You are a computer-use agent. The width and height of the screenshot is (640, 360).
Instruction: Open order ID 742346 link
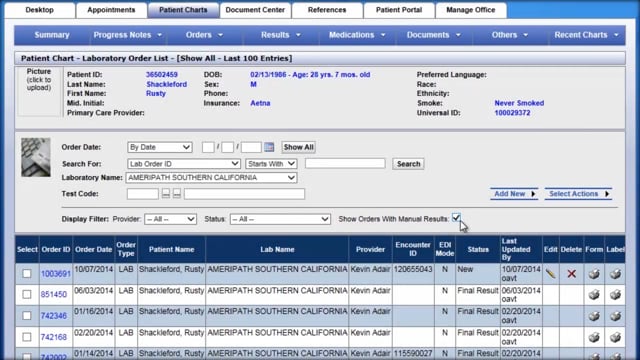tap(54, 316)
